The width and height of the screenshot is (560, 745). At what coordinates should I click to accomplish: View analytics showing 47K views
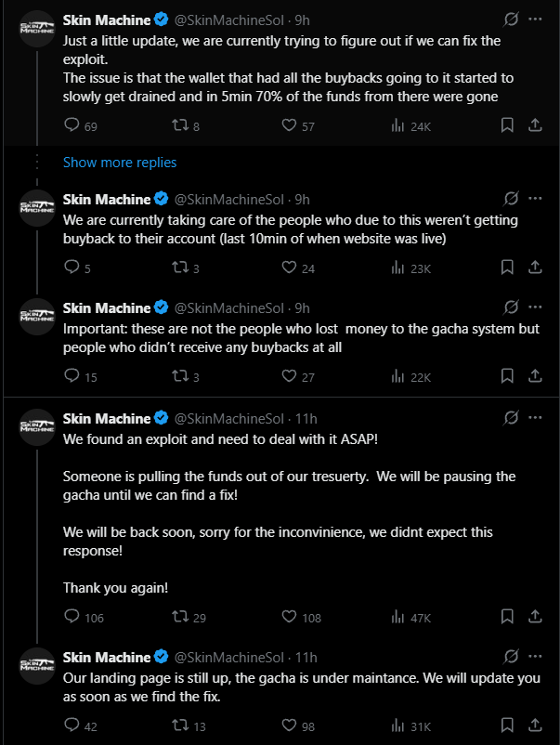[x=410, y=618]
